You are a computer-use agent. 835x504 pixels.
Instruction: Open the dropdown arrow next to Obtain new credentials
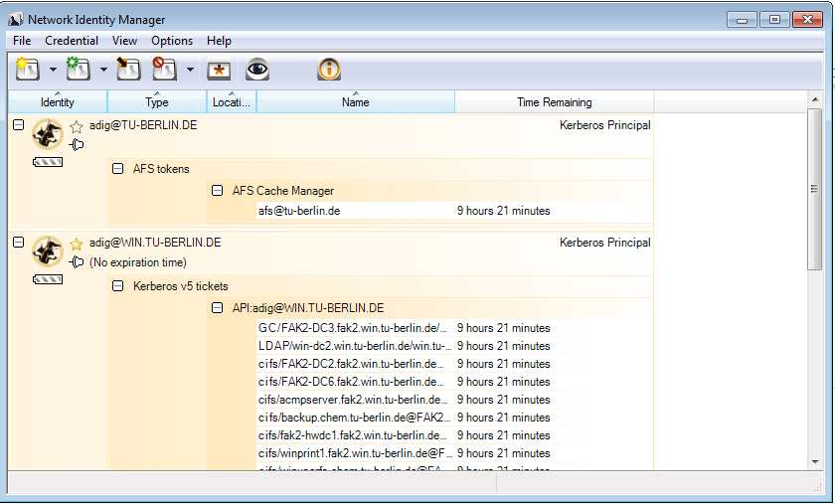(53, 70)
